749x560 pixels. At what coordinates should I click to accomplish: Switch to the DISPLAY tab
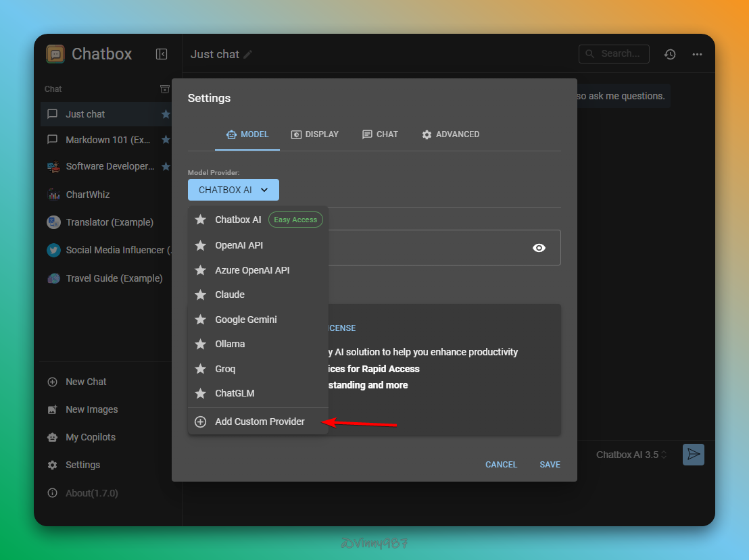(x=315, y=134)
